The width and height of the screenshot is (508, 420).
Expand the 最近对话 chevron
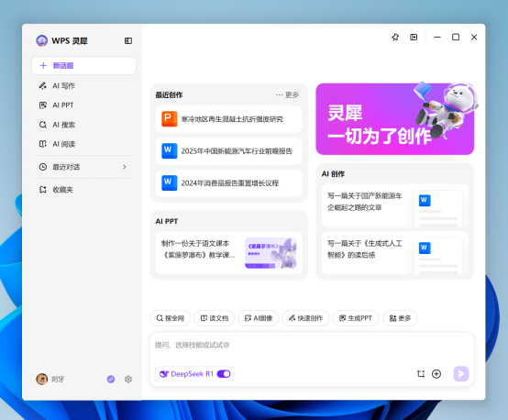pos(125,167)
